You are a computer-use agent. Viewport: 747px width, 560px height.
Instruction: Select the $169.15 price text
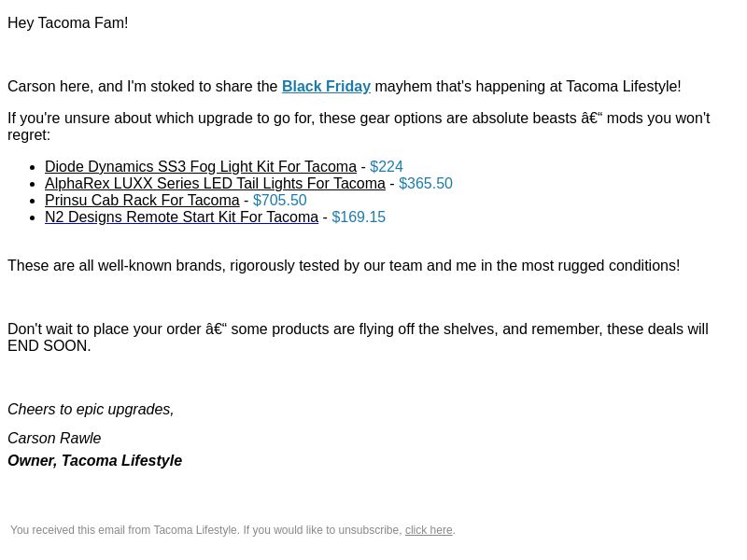359,217
